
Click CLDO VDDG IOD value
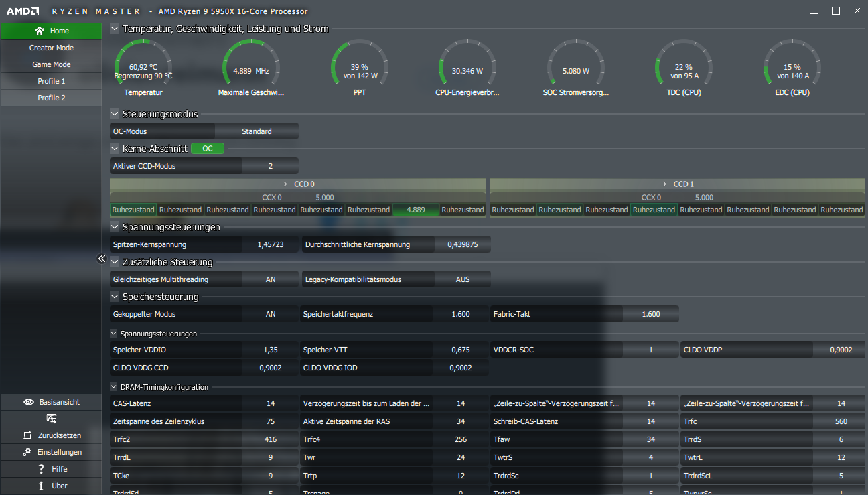(x=461, y=368)
